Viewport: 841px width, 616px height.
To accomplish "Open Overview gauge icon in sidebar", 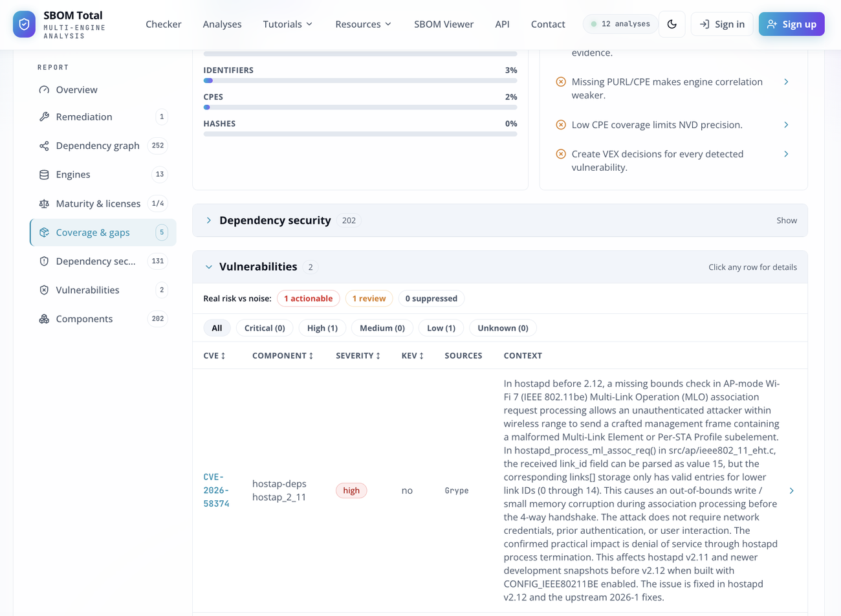I will pos(44,90).
